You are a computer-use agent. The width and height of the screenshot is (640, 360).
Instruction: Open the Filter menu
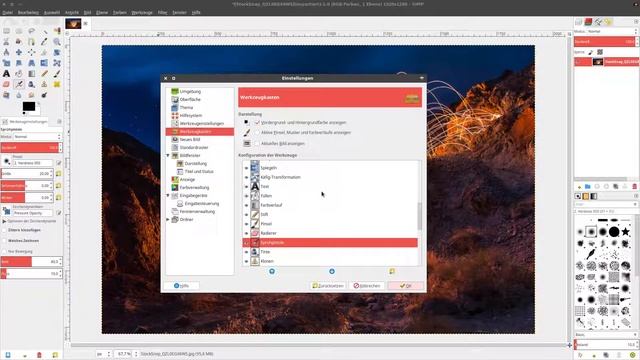162,13
